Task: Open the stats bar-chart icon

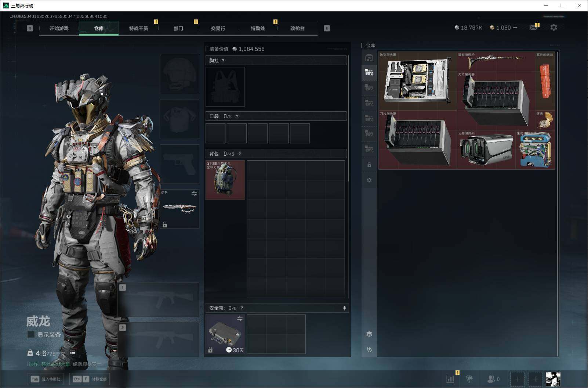Action: 450,379
